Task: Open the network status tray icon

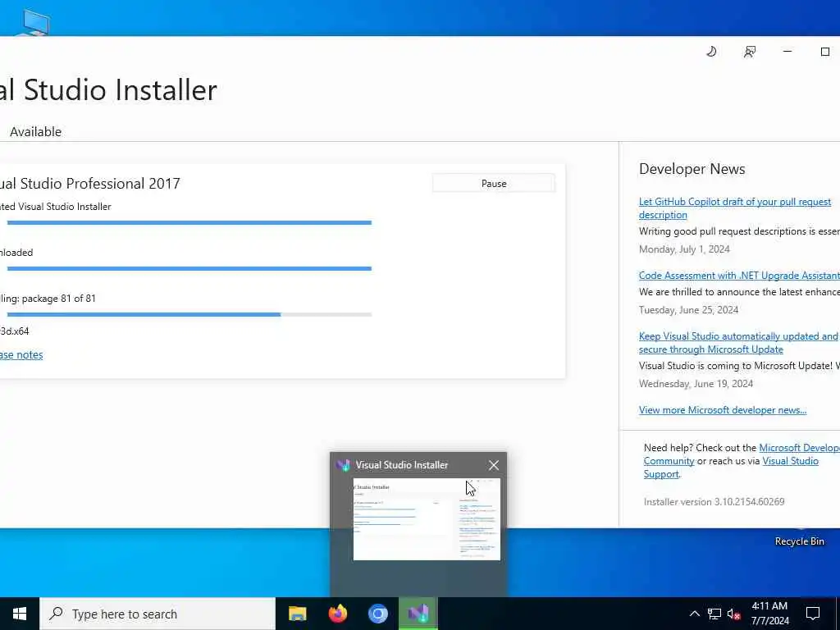Action: (x=714, y=614)
